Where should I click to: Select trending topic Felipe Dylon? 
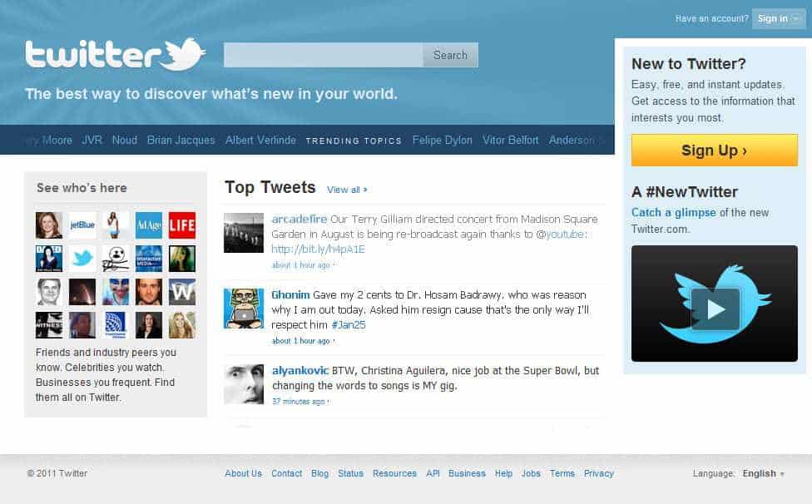[443, 141]
